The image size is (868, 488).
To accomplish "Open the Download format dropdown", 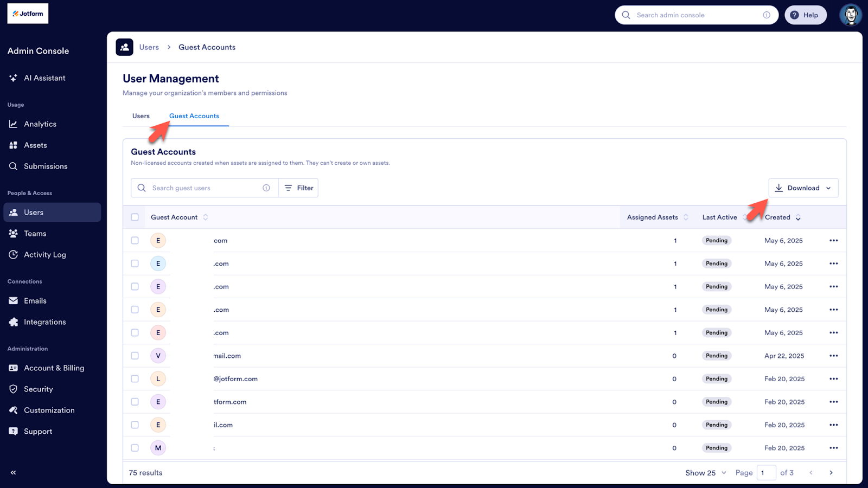I will [x=828, y=188].
